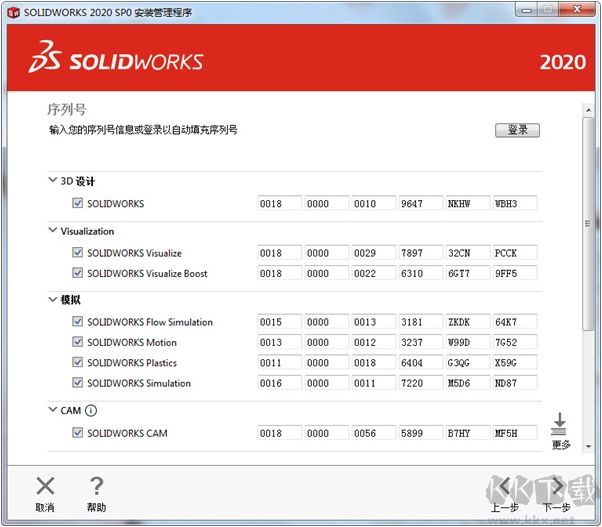
Task: Click Visualize serial field 32CN
Action: tap(468, 253)
